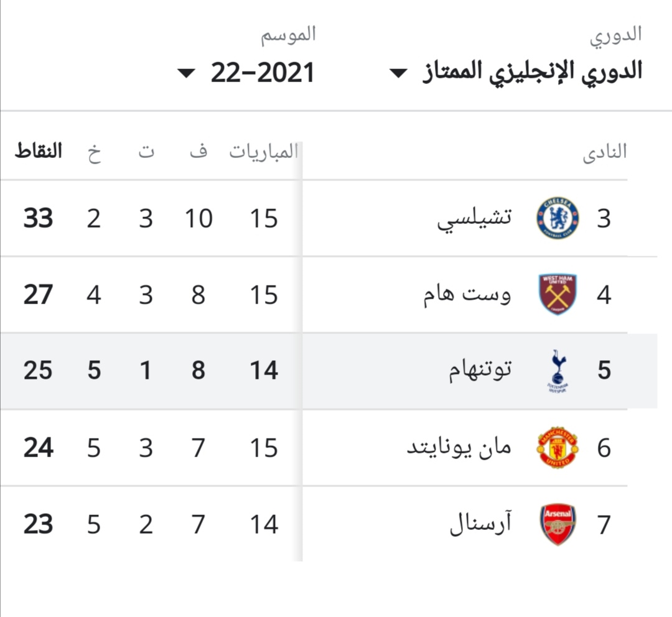Click the Chelsea club crest
Image resolution: width=672 pixels, height=617 pixels.
pos(558,218)
